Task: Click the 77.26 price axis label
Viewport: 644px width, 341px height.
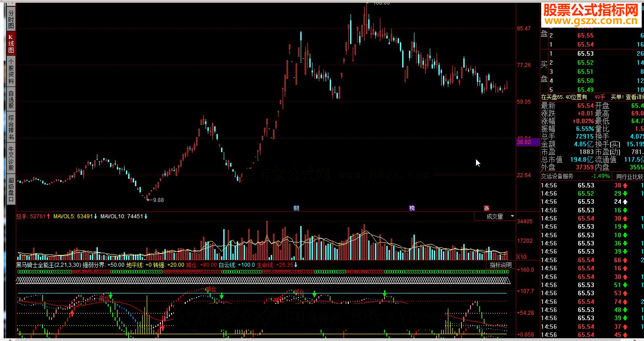Action: click(524, 65)
